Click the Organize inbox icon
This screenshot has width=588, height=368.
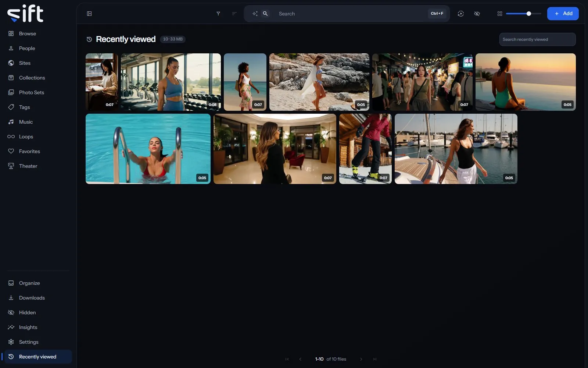point(11,283)
